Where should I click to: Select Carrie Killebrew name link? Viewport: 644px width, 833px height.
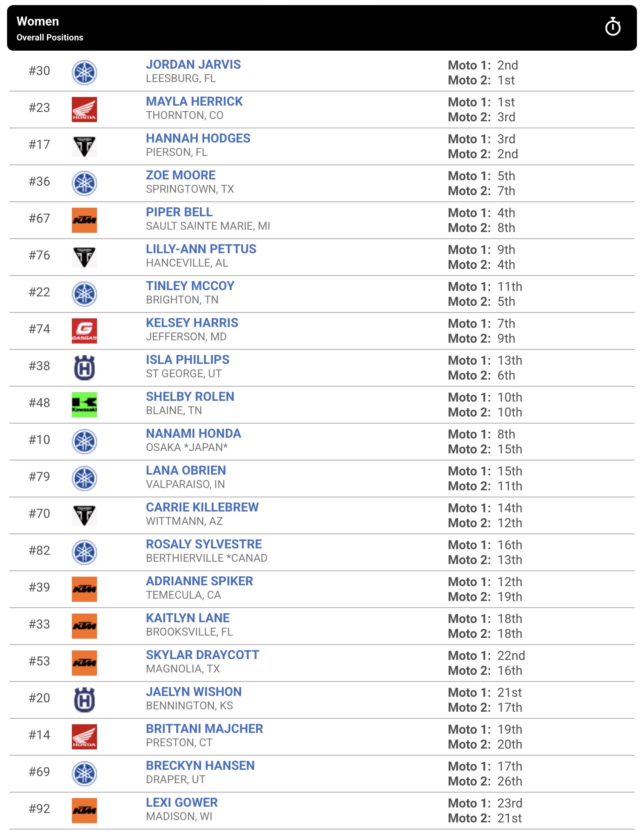click(202, 507)
